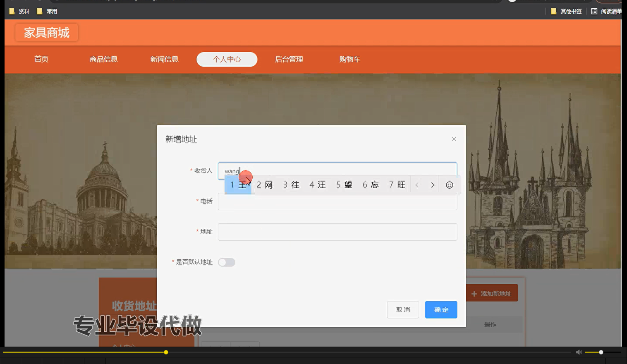Switch to the 后台管理 tab
The image size is (627, 364).
289,59
